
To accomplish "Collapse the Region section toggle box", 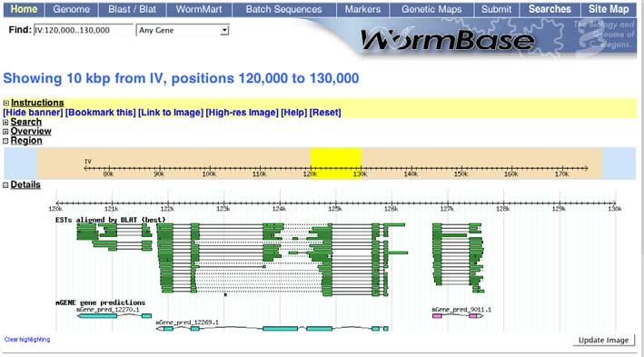I will 5,141.
